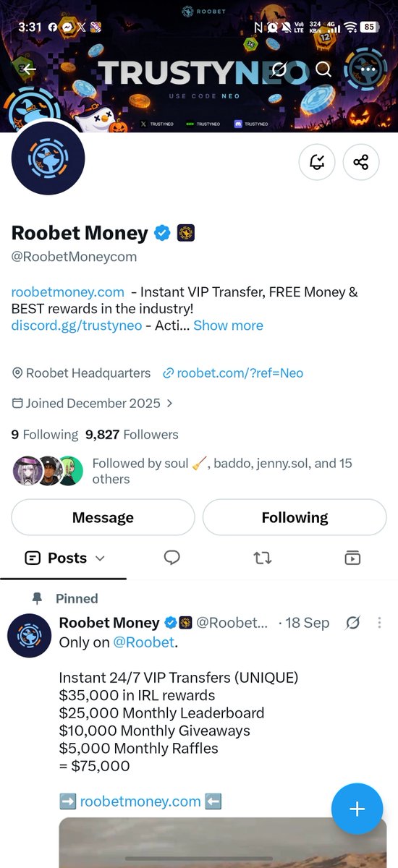Viewport: 398px width, 868px height.
Task: Expand the bio with Show more
Action: tap(228, 325)
